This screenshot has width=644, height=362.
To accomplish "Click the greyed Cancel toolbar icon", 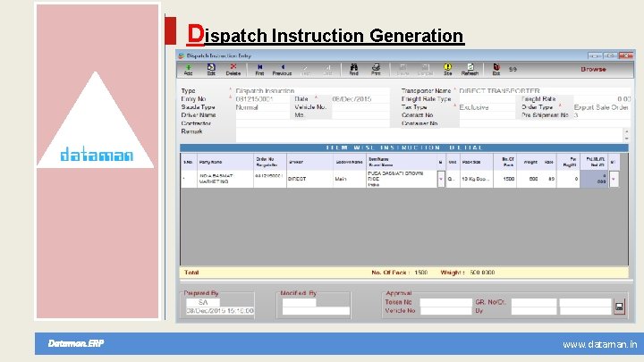I will click(425, 70).
